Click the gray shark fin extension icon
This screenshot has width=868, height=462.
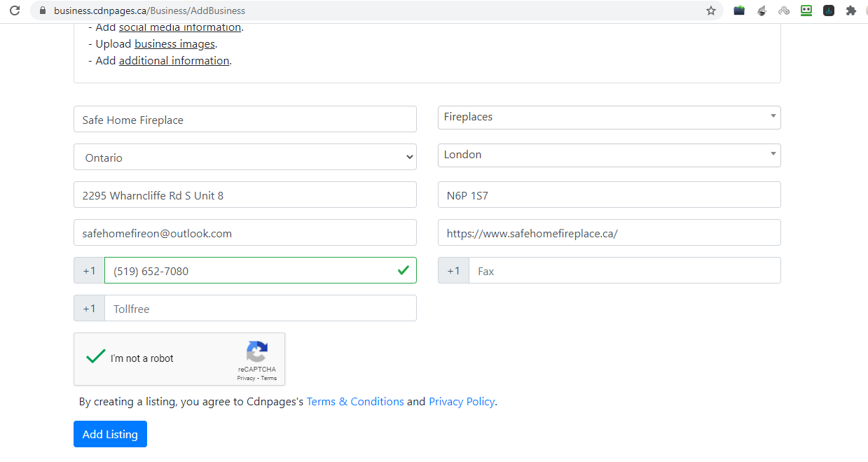[x=762, y=10]
